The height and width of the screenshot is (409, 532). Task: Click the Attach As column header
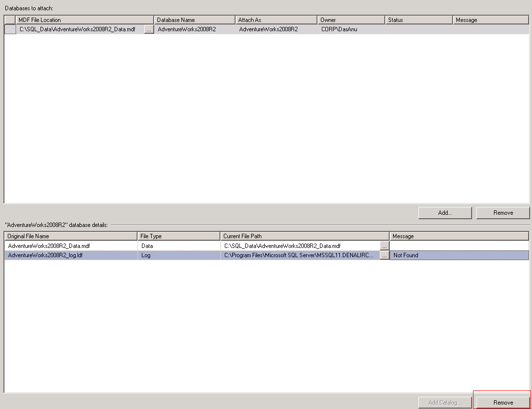point(276,20)
